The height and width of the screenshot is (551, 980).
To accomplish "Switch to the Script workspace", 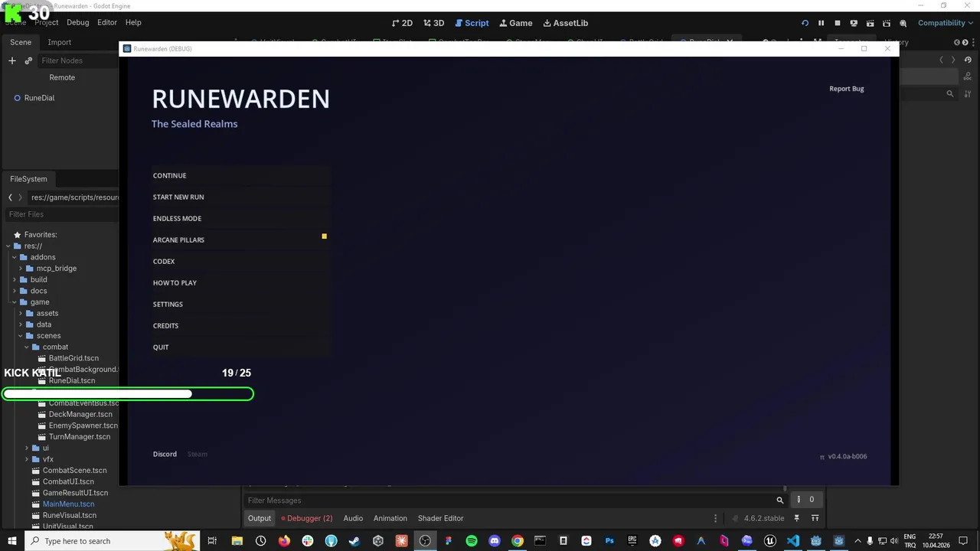I will point(472,23).
